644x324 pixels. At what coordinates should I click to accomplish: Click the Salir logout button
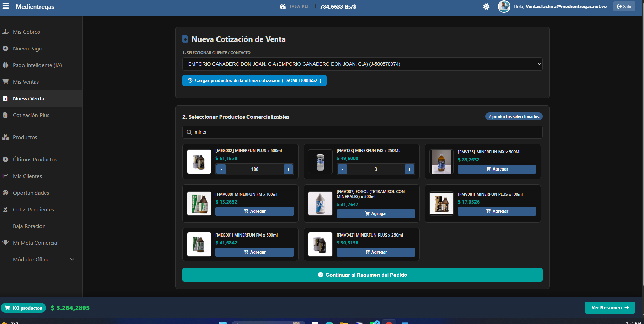point(624,6)
